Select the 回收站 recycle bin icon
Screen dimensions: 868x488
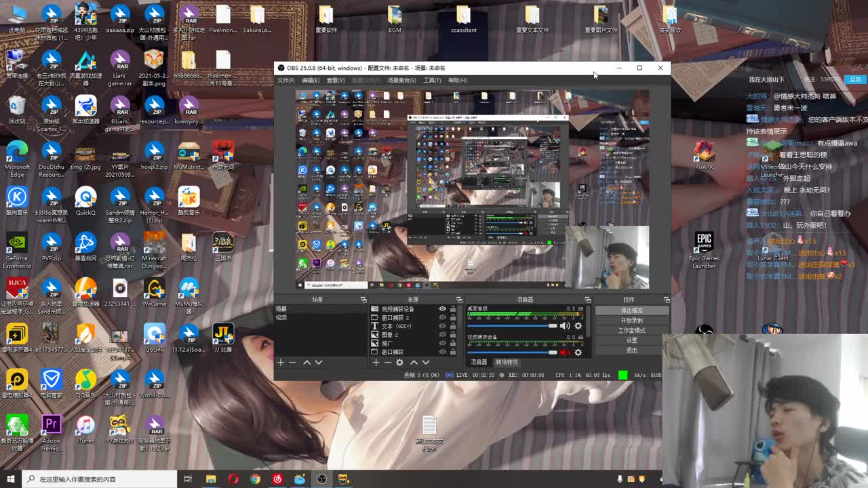click(x=17, y=110)
